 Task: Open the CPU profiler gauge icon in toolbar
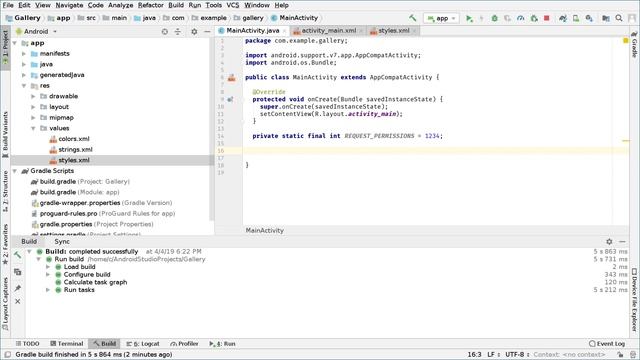click(x=520, y=18)
